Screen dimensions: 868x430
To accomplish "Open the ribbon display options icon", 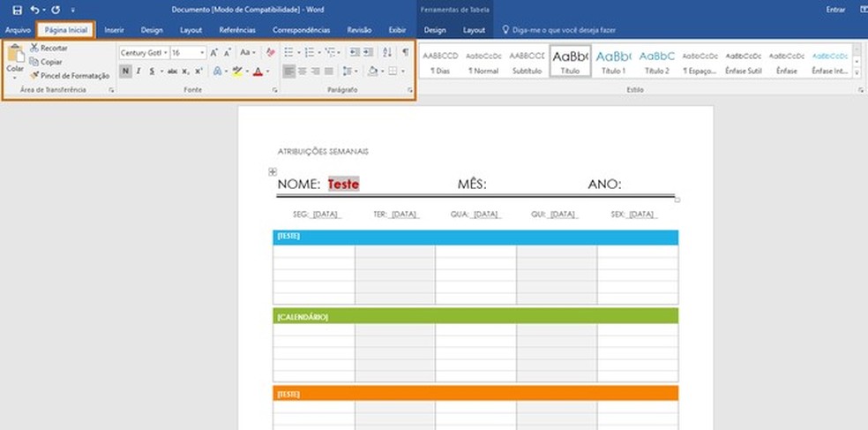I will [x=864, y=10].
